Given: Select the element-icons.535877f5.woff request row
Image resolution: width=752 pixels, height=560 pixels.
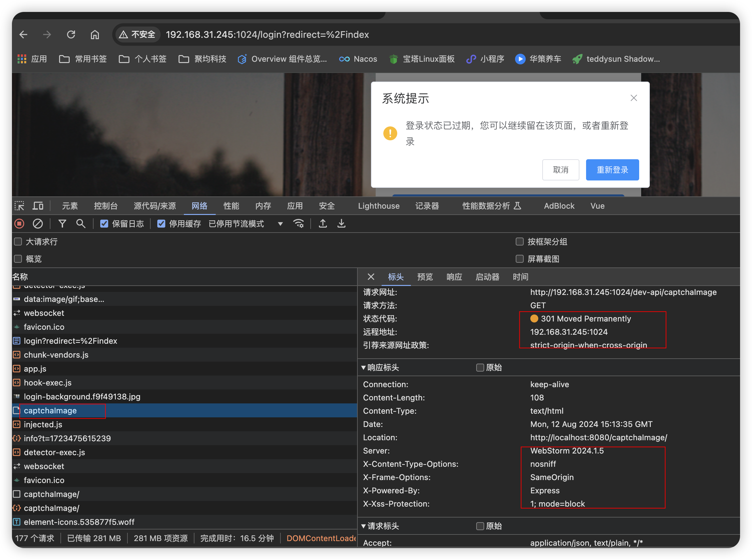Looking at the screenshot, I should [185, 522].
